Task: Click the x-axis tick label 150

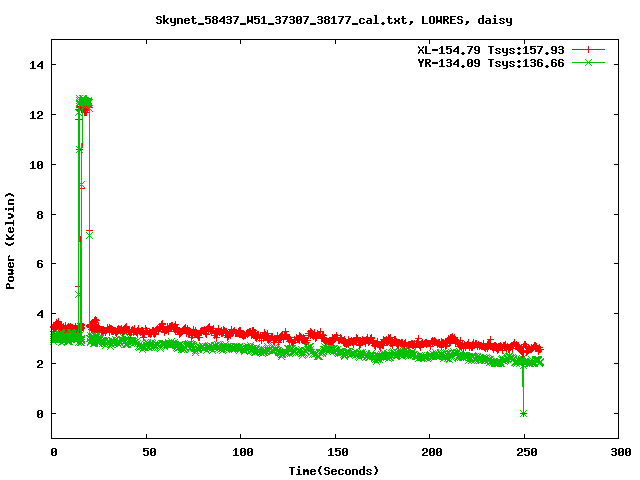Action: click(x=338, y=452)
